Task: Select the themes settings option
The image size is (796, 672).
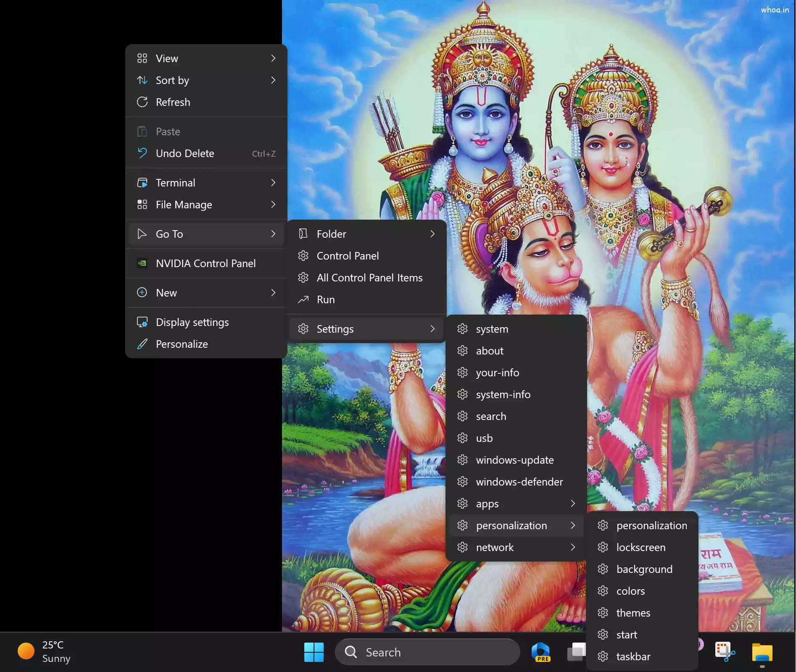Action: tap(634, 613)
